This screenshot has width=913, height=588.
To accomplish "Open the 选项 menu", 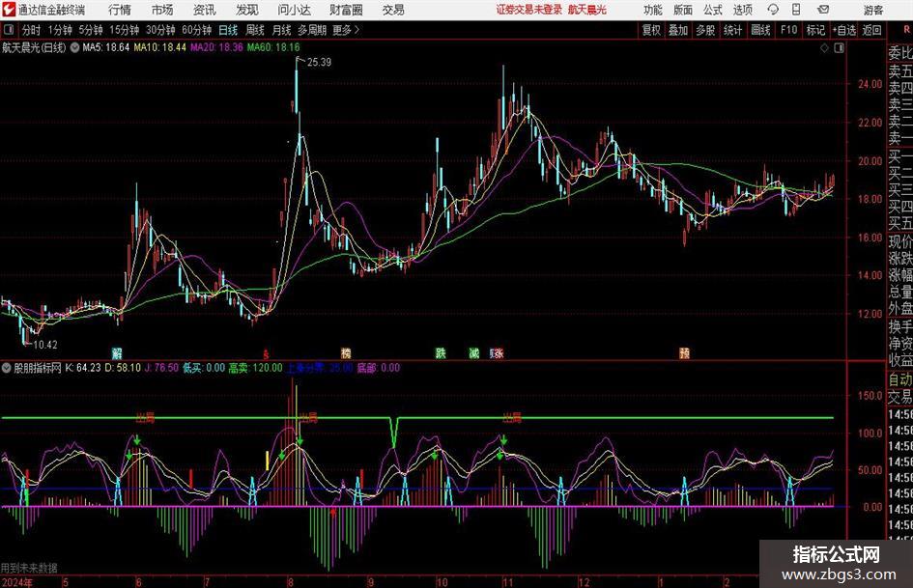I will 742,10.
